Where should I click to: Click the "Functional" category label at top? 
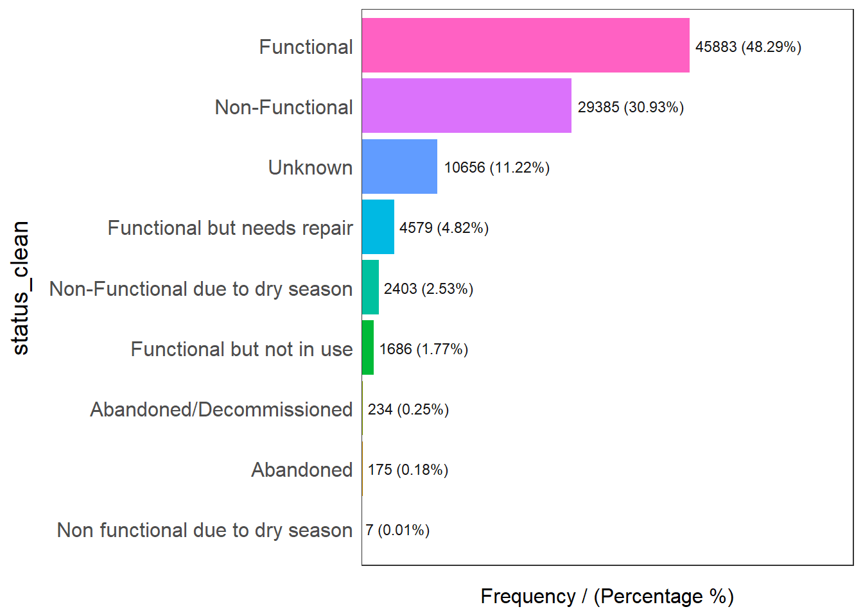tap(306, 47)
